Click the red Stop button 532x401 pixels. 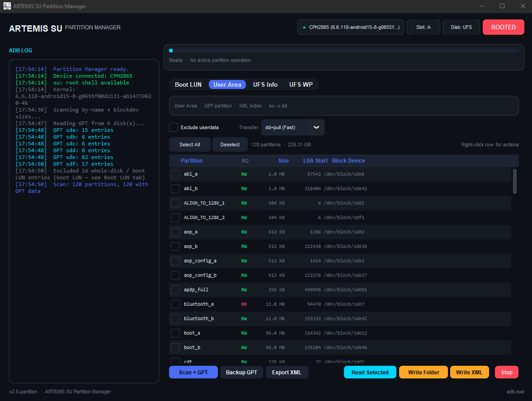[507, 372]
